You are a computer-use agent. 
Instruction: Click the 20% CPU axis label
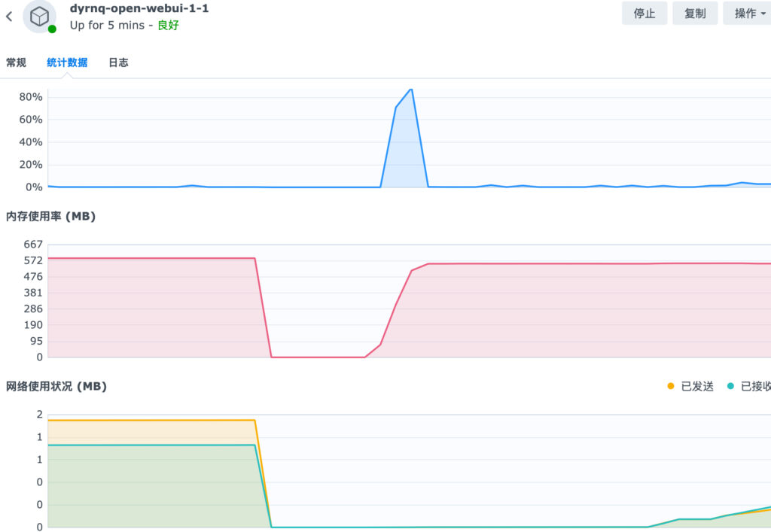click(x=30, y=165)
